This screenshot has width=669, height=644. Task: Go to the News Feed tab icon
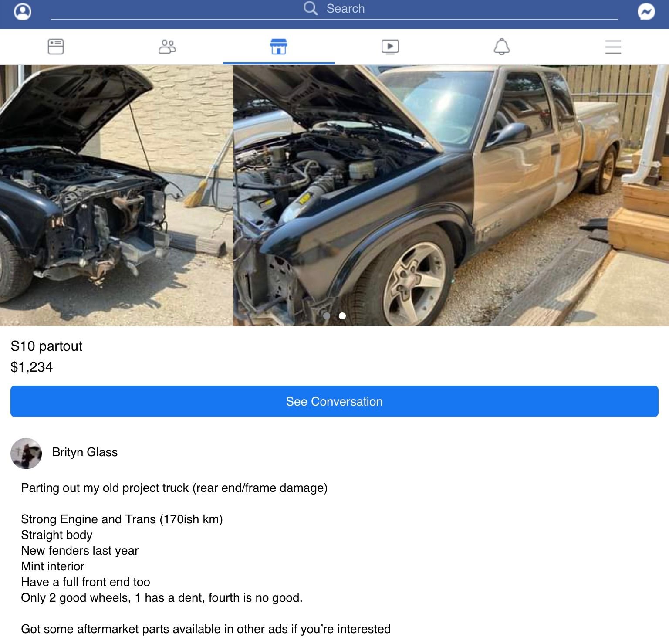56,47
